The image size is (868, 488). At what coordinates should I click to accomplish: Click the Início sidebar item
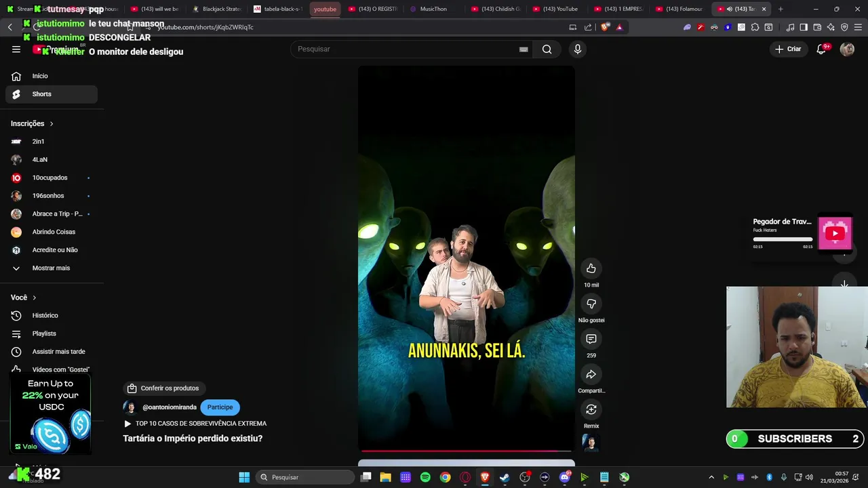(x=52, y=76)
